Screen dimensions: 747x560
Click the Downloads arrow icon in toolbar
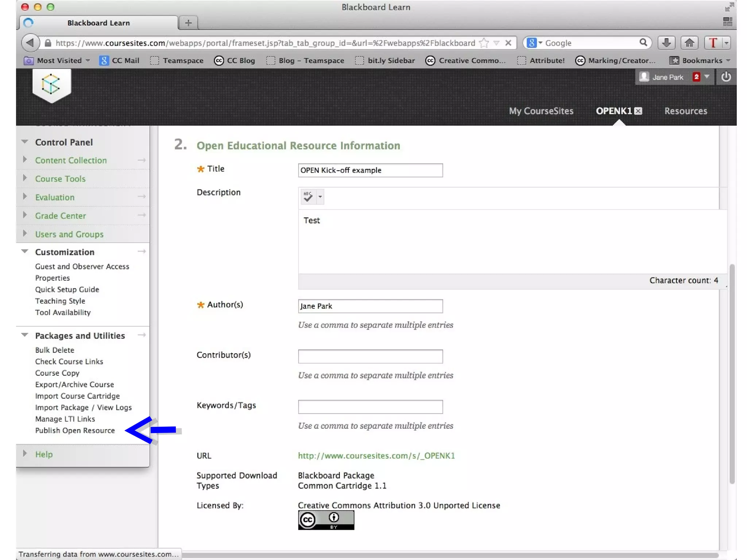click(x=666, y=43)
